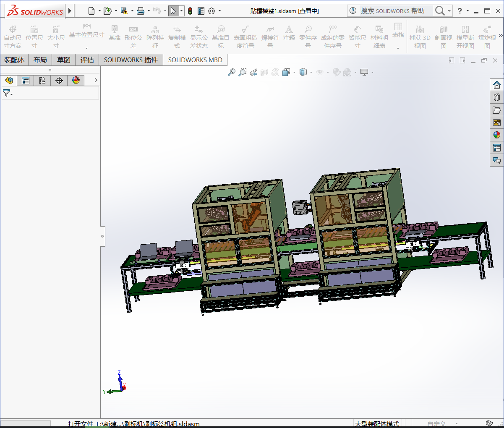Click the help question mark icon
The height and width of the screenshot is (428, 504).
460,11
